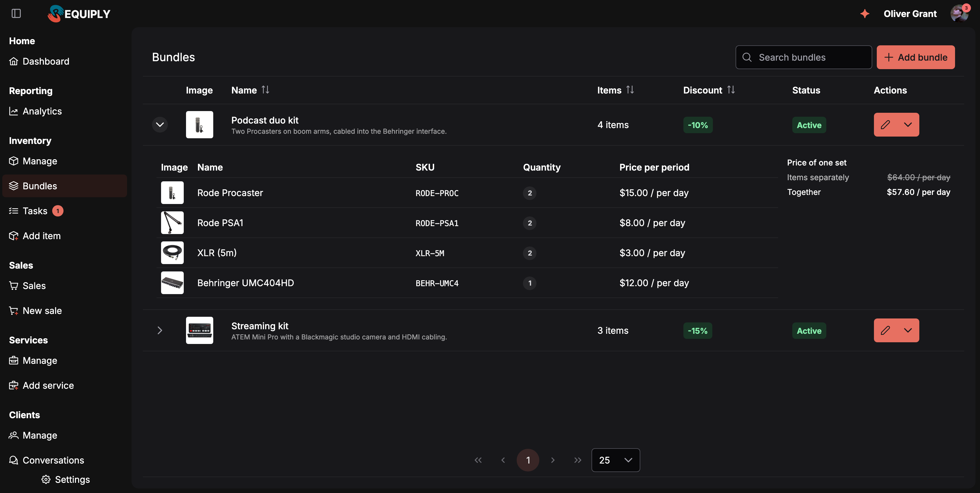980x493 pixels.
Task: Expand the Streaming kit row
Action: pyautogui.click(x=160, y=330)
